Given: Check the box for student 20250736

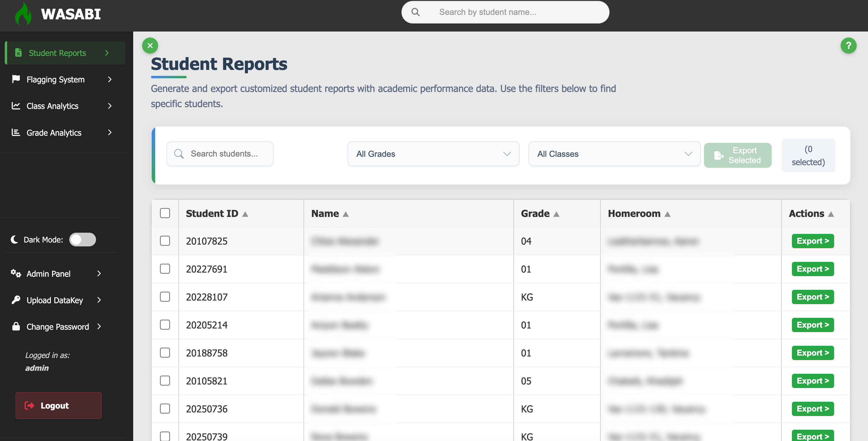Looking at the screenshot, I should click(165, 409).
